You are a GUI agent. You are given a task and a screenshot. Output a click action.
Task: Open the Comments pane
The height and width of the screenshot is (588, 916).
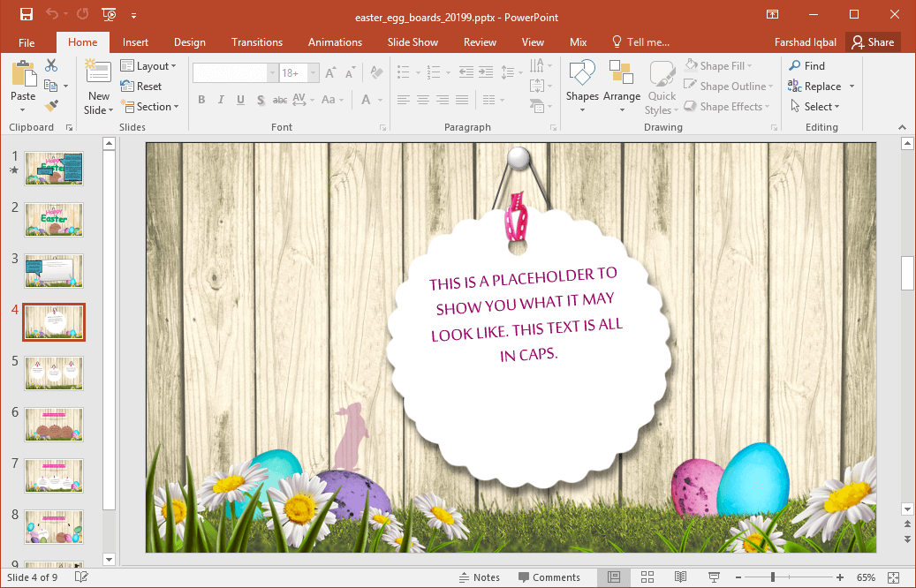pos(548,577)
